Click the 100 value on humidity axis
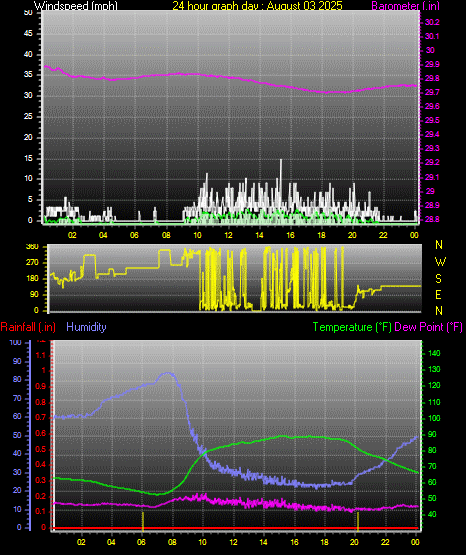The width and height of the screenshot is (466, 555). pos(15,342)
